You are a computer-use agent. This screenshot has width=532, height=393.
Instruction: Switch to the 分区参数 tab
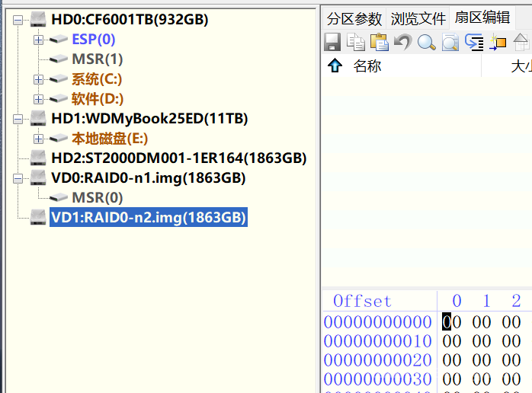[354, 18]
